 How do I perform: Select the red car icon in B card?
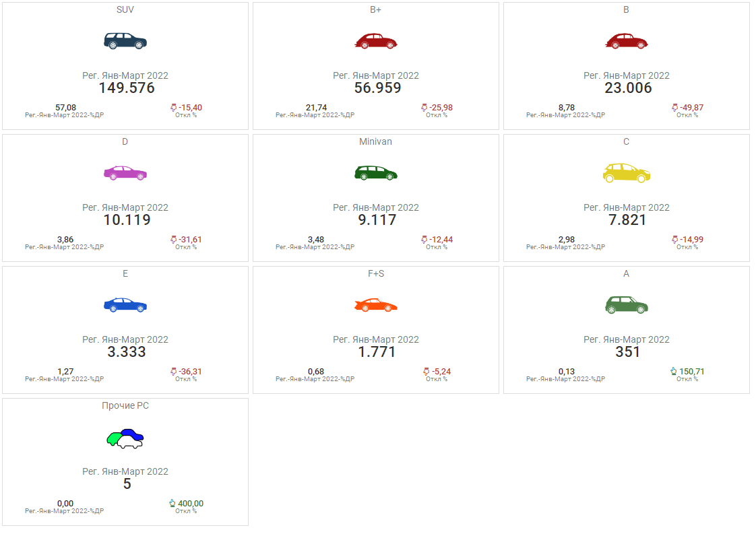(x=627, y=41)
